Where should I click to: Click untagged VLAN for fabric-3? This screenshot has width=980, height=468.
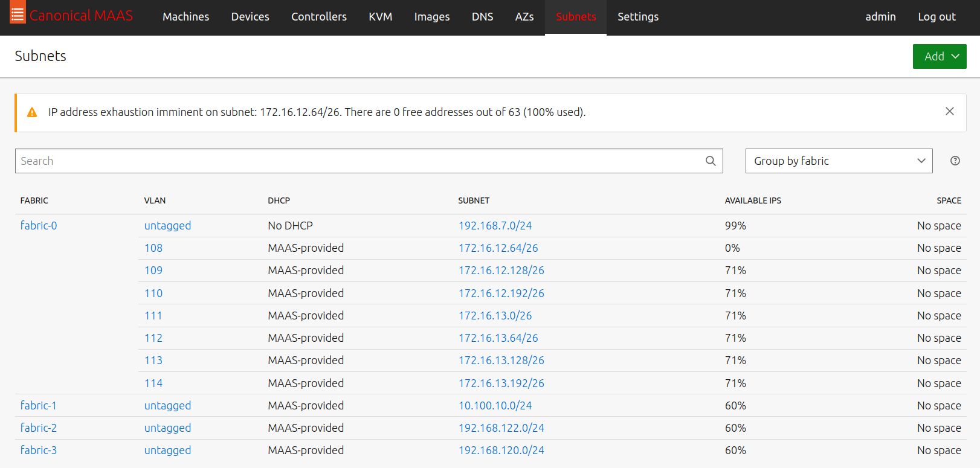tap(167, 450)
